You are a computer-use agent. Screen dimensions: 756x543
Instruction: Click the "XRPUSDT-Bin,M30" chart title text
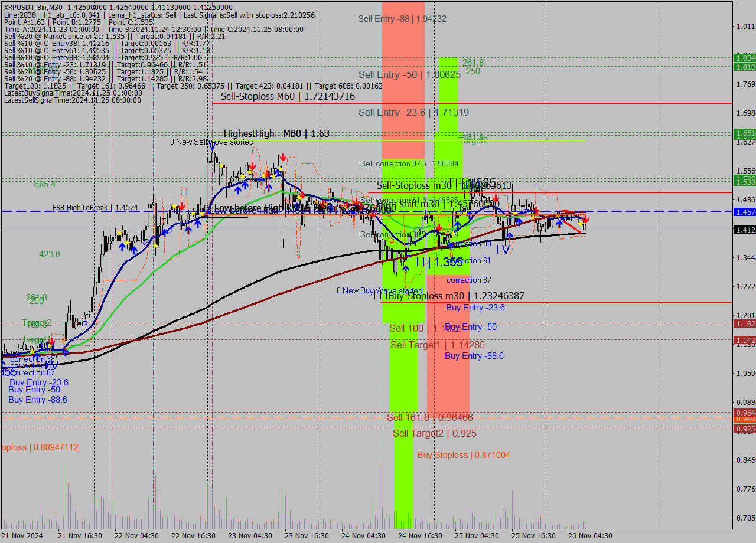coord(34,7)
